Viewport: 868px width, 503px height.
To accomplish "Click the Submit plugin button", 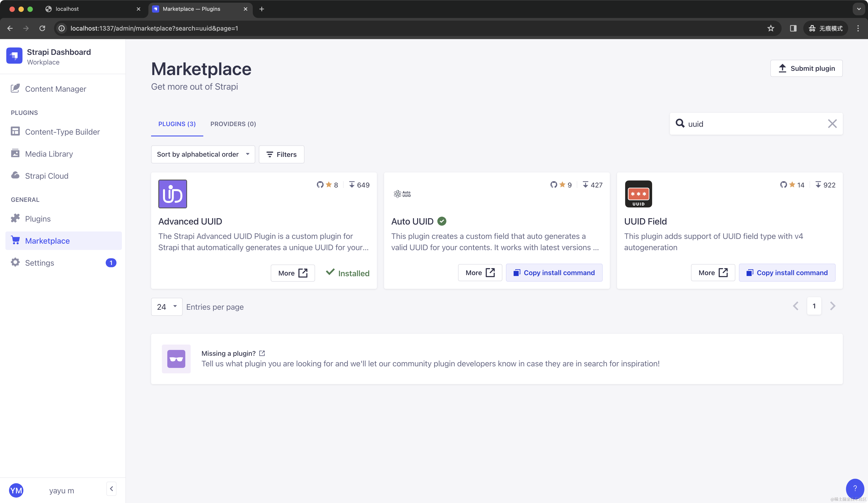I will pyautogui.click(x=806, y=68).
